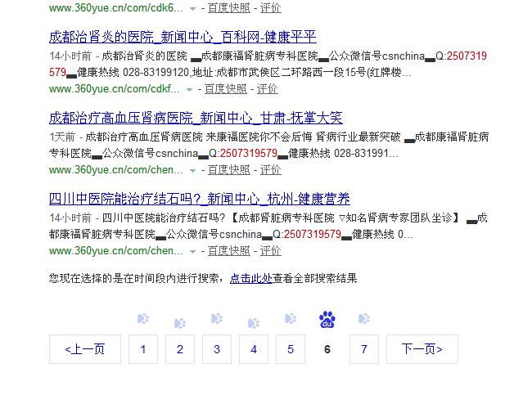
Task: Open result 四川中医院能治疗结石吗?
Action: pos(200,199)
